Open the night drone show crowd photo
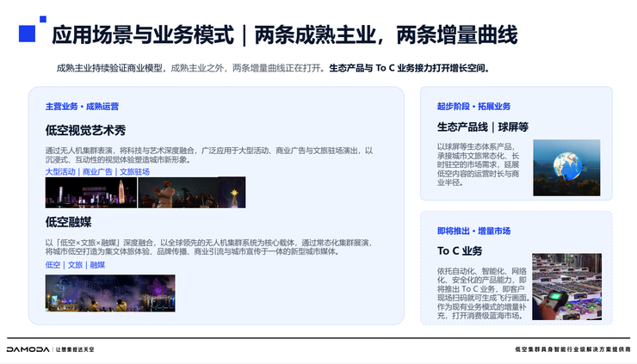 (110, 293)
